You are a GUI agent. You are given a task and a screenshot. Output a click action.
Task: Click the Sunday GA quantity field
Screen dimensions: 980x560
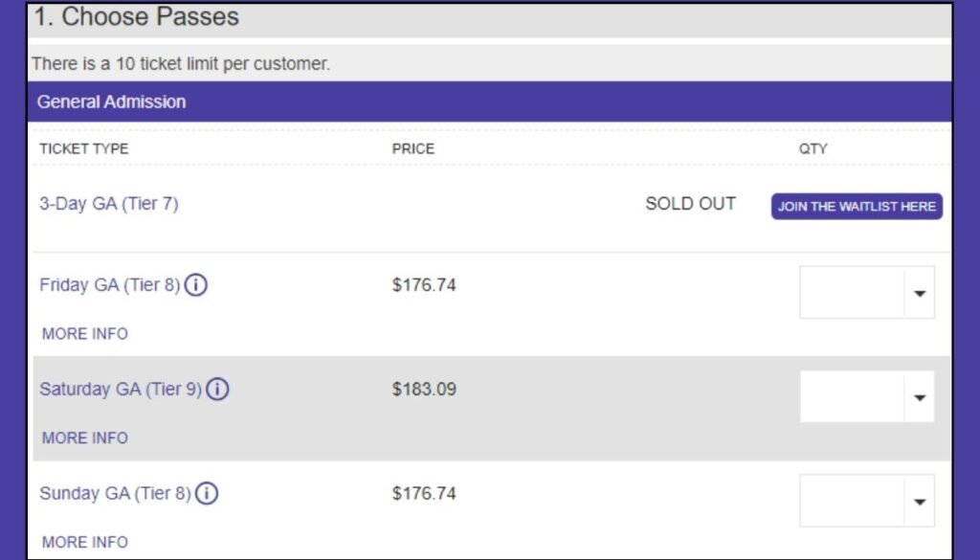pos(867,501)
